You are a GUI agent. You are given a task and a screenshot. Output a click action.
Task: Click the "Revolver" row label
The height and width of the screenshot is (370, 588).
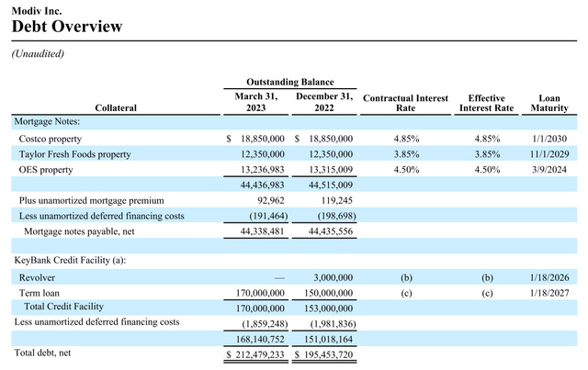tap(37, 277)
